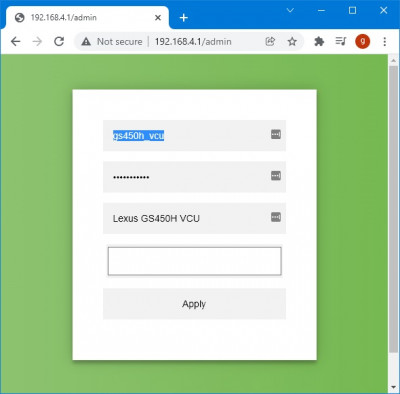Bookmark this page with the star icon

click(x=292, y=42)
